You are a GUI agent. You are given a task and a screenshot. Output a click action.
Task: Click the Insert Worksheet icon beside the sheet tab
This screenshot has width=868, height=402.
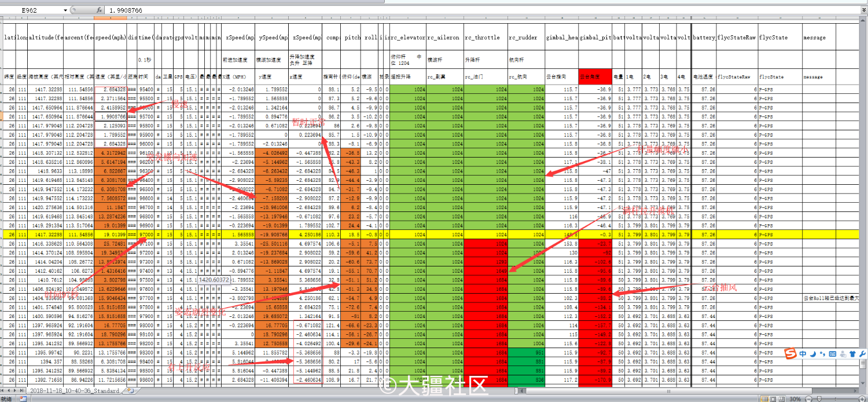click(x=130, y=391)
